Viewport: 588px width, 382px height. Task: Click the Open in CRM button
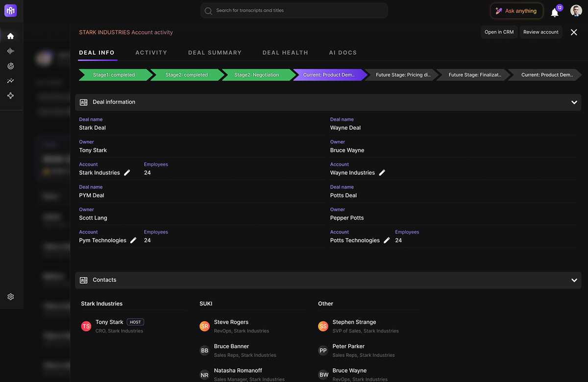click(499, 32)
